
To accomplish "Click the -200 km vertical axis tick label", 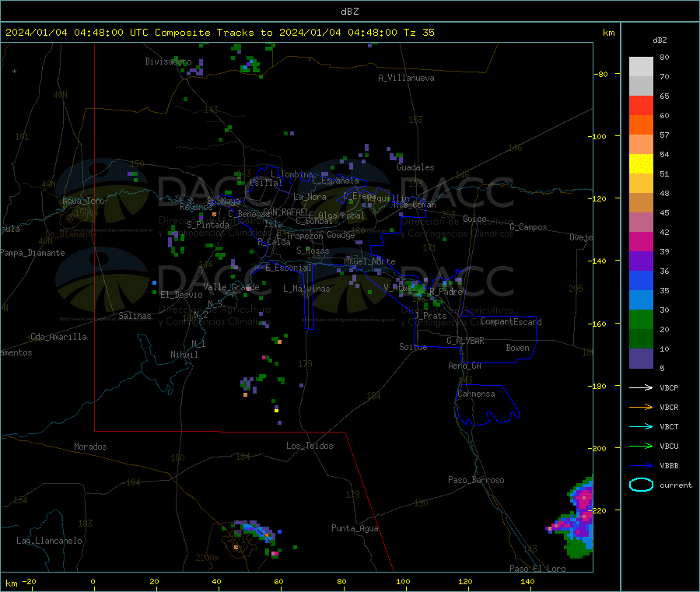I will click(x=597, y=448).
